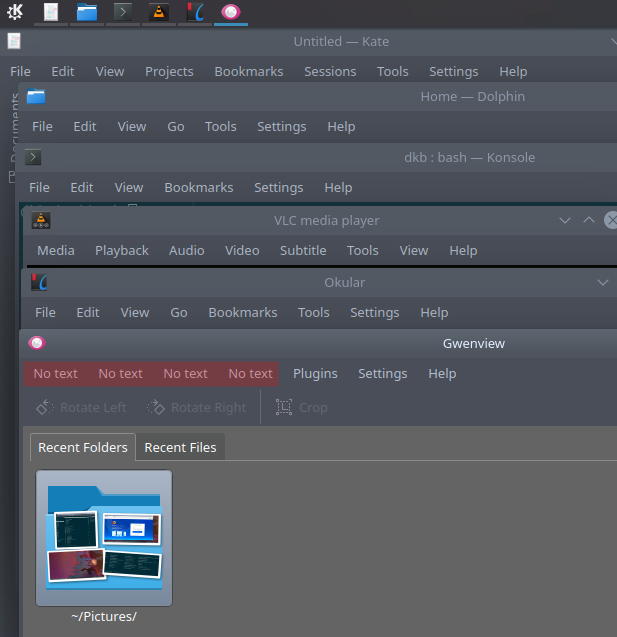Bring up Konsole from the taskbar
617x637 pixels.
coord(123,13)
